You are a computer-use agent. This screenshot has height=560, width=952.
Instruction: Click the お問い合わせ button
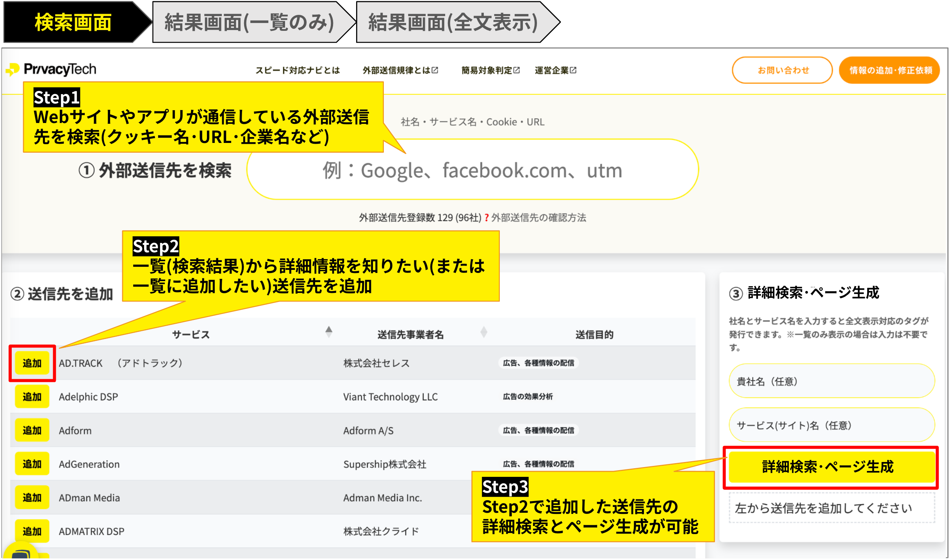click(783, 70)
